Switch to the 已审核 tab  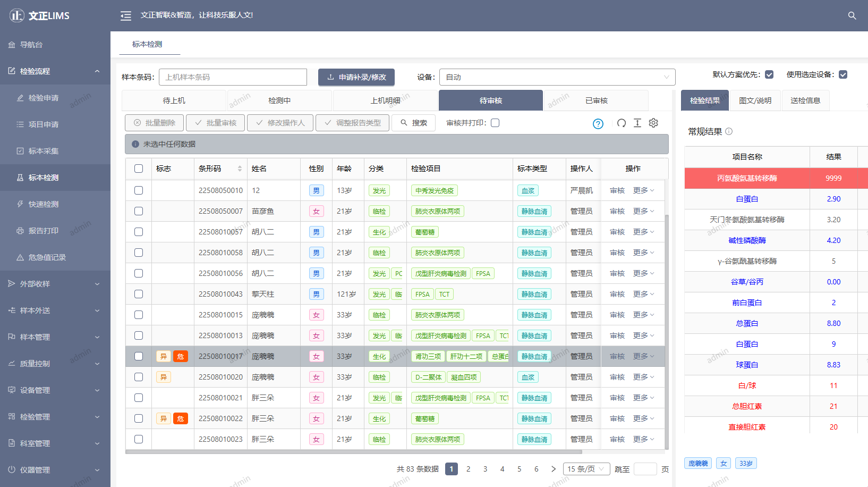tap(596, 100)
